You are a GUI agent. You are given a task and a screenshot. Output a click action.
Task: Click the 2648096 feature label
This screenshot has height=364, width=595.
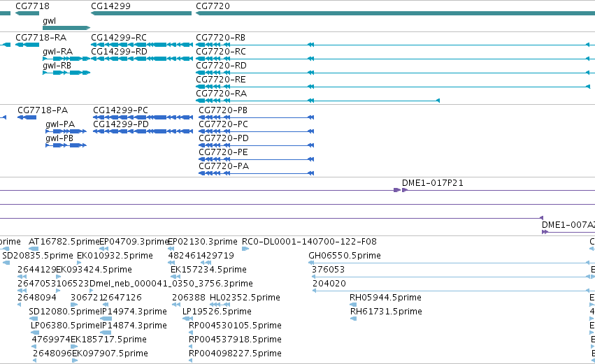52,354
